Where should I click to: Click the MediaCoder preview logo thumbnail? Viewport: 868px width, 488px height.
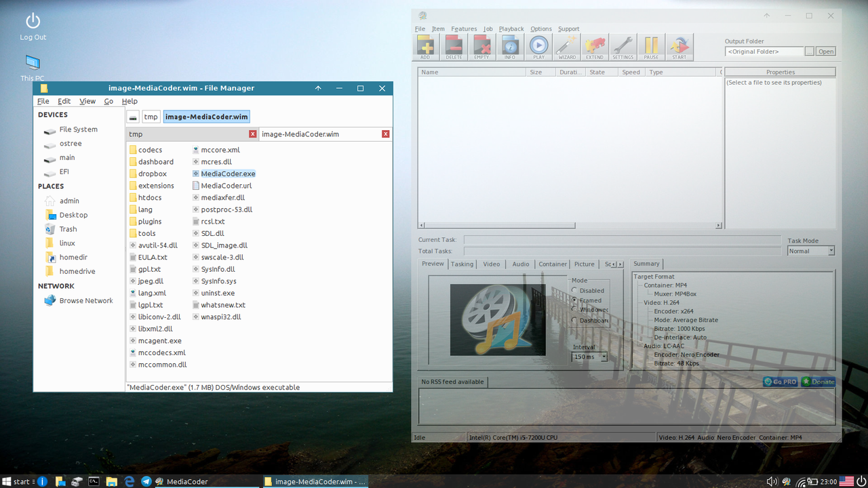click(x=498, y=320)
